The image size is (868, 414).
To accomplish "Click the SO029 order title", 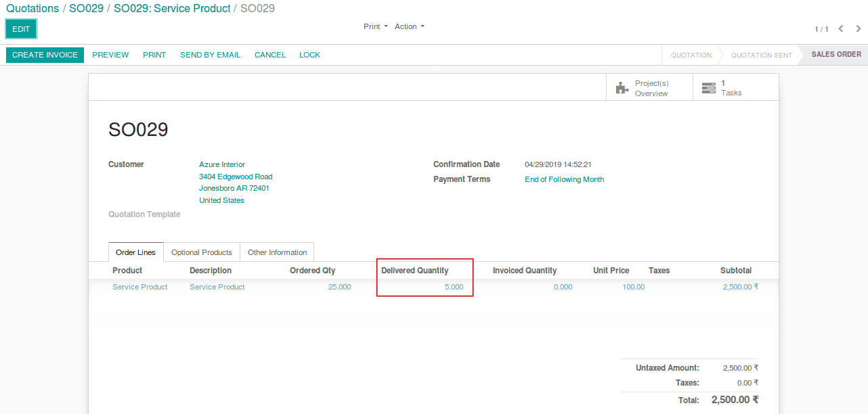I will point(138,130).
